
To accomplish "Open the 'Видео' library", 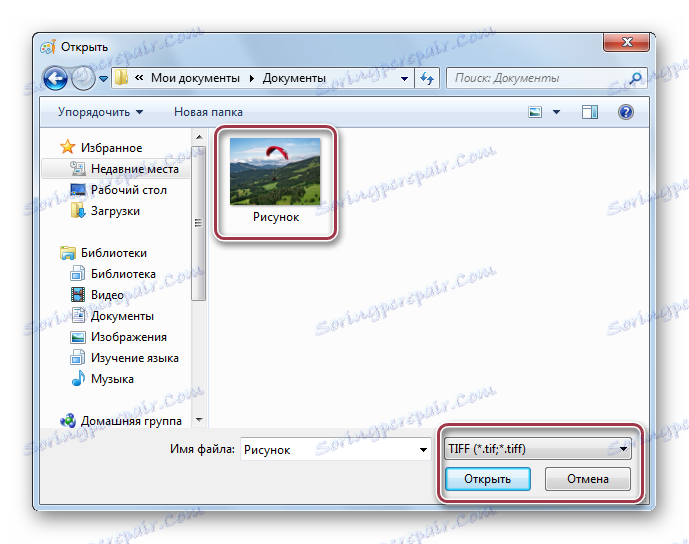I will [107, 295].
